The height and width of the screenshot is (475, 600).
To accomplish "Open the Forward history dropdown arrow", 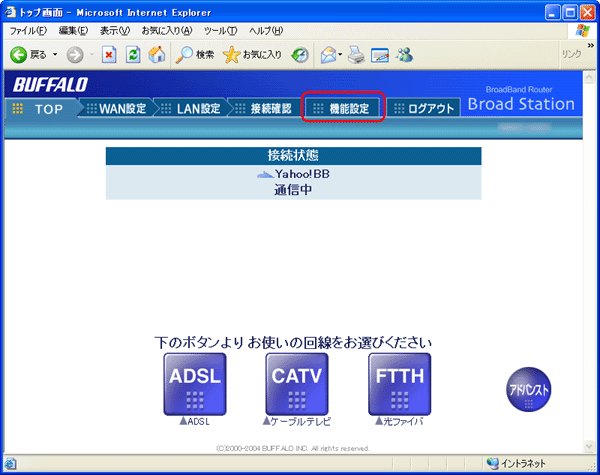I will pos(92,55).
